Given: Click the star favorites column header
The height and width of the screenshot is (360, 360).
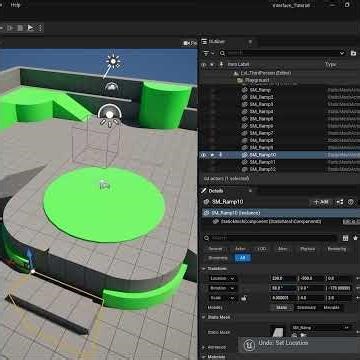Looking at the screenshot, I should 212,64.
